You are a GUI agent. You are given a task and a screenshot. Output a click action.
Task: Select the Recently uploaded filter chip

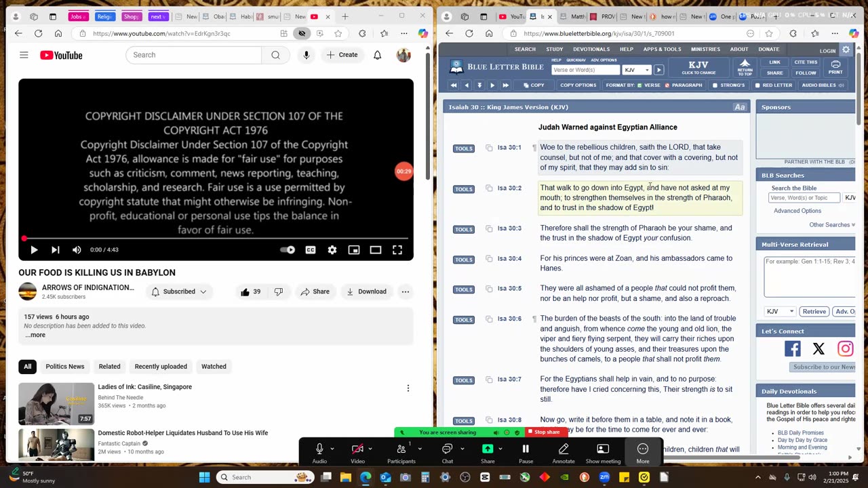pos(161,367)
